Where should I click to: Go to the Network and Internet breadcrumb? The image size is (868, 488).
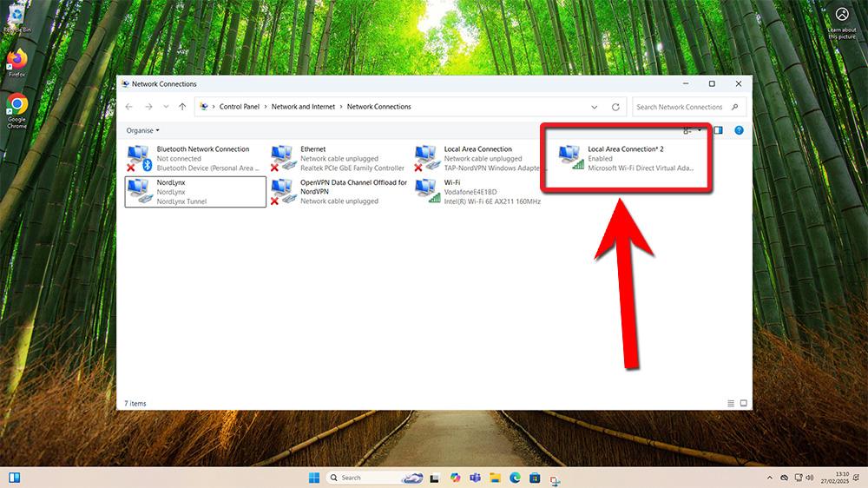point(303,107)
